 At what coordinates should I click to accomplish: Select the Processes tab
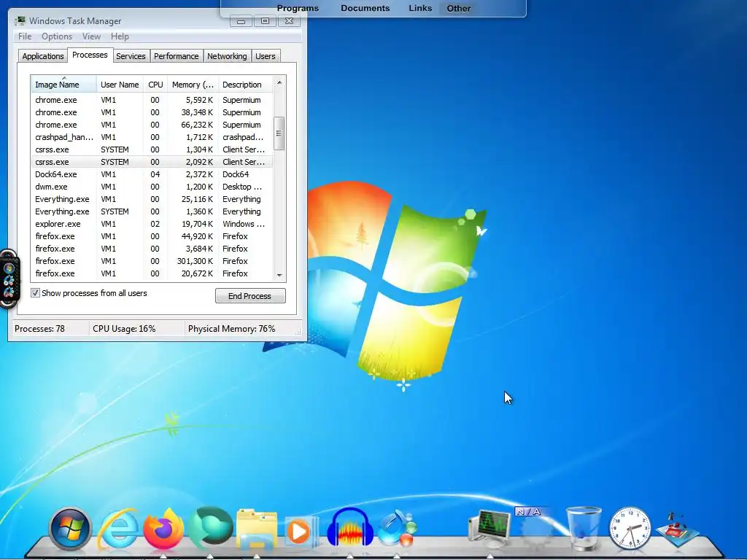(90, 55)
